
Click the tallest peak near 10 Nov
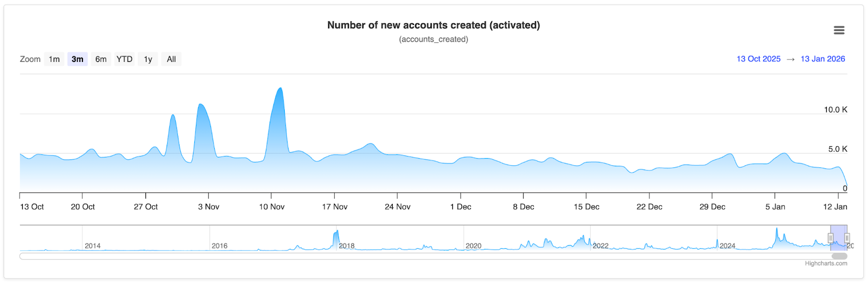pos(280,89)
